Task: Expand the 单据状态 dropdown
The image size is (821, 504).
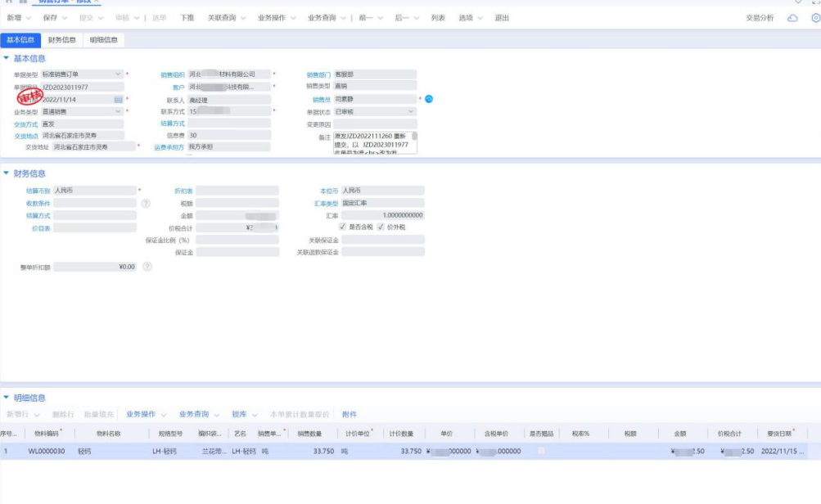Action: (410, 111)
